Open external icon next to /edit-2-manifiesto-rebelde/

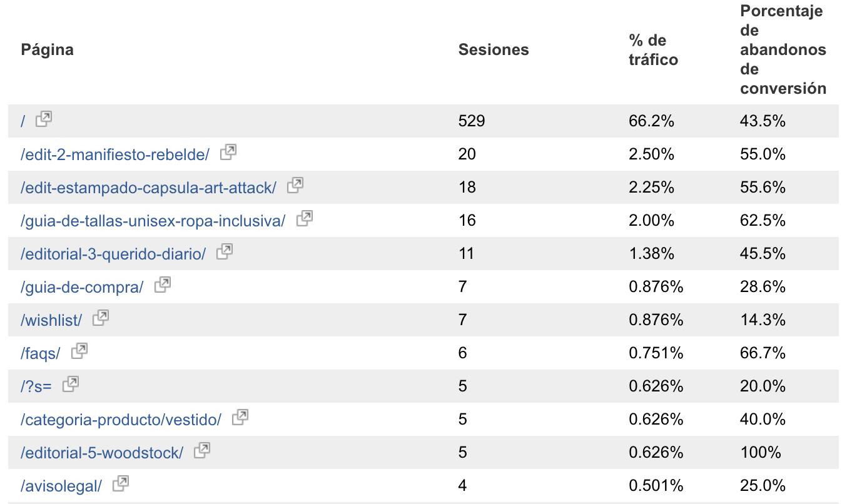(228, 152)
